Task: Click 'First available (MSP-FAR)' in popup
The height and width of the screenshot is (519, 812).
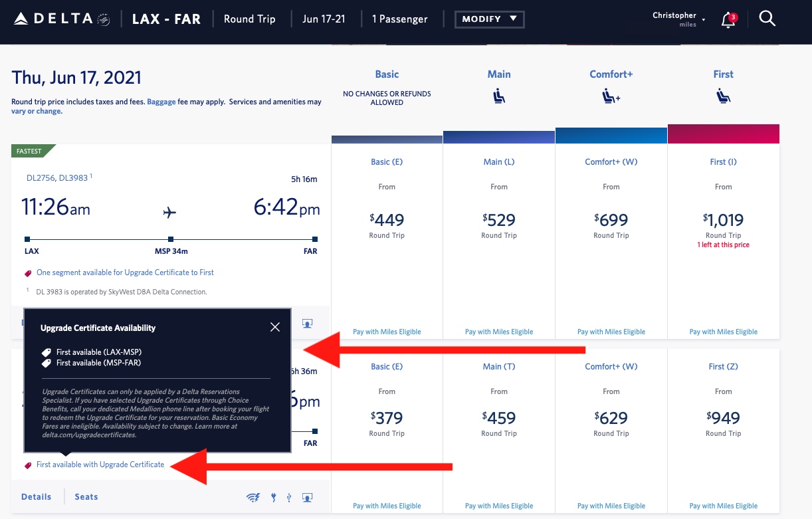Action: click(99, 363)
